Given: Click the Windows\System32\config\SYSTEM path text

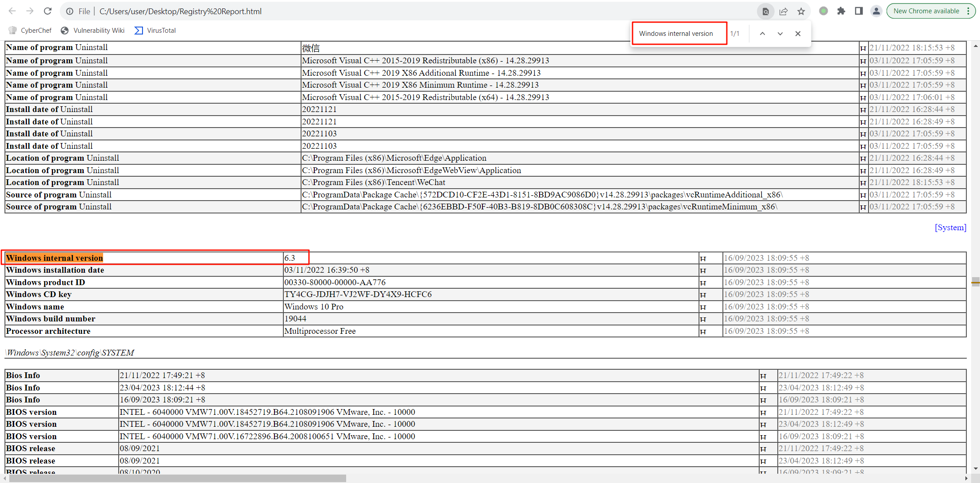Looking at the screenshot, I should pyautogui.click(x=69, y=353).
